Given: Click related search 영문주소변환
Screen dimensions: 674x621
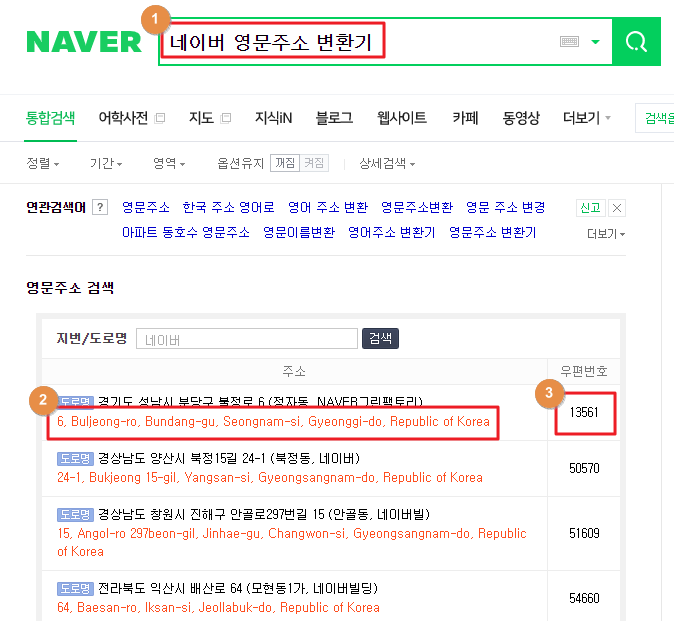Looking at the screenshot, I should [417, 207].
